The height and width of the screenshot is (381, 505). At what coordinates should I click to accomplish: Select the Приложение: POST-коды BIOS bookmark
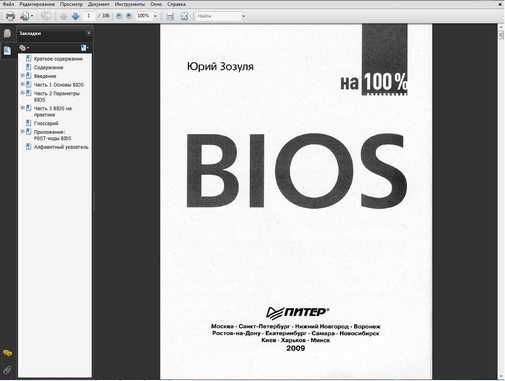53,135
